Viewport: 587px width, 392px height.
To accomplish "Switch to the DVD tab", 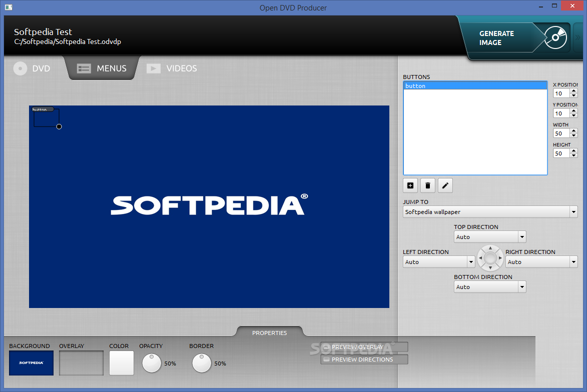I will coord(32,68).
